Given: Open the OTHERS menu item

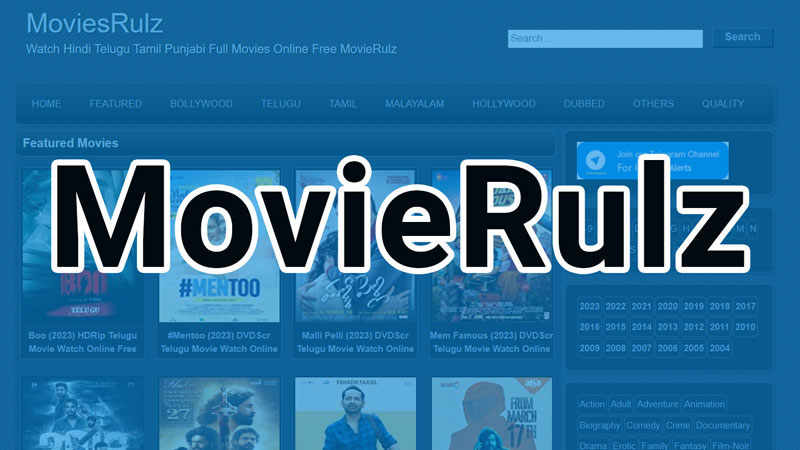Looking at the screenshot, I should point(653,104).
